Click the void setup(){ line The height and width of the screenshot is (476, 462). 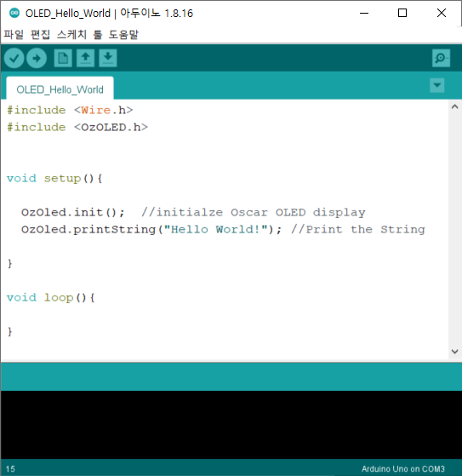(54, 178)
